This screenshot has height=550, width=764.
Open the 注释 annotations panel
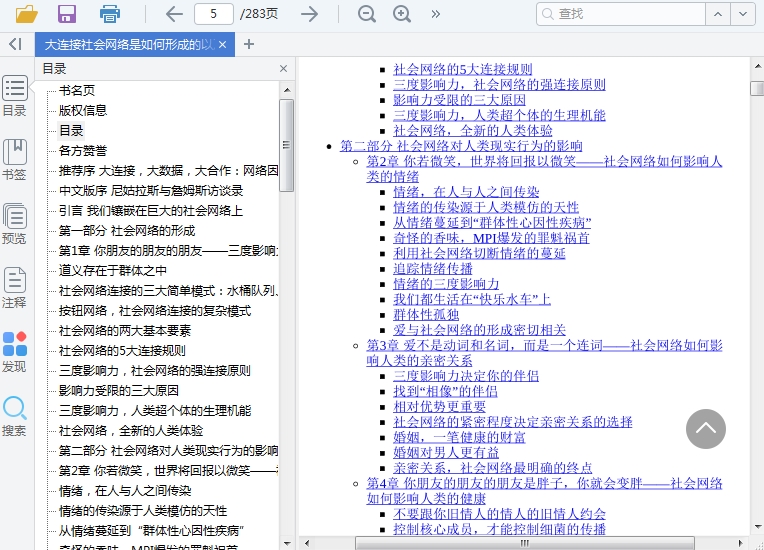click(14, 287)
